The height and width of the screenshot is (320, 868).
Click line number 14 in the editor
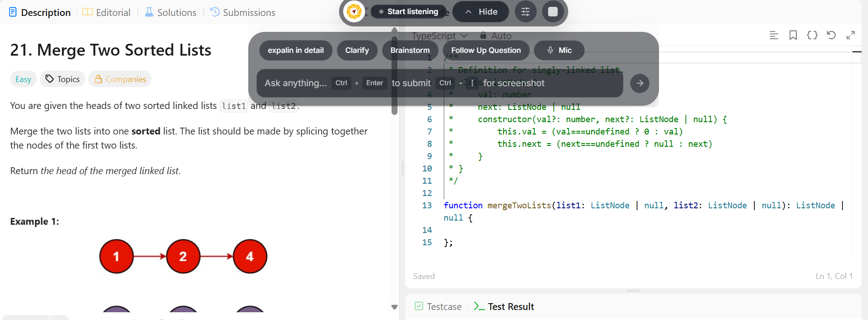tap(427, 230)
